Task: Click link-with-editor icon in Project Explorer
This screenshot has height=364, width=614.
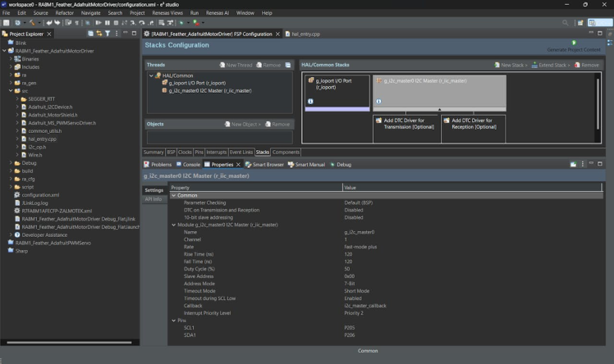Action: (99, 34)
